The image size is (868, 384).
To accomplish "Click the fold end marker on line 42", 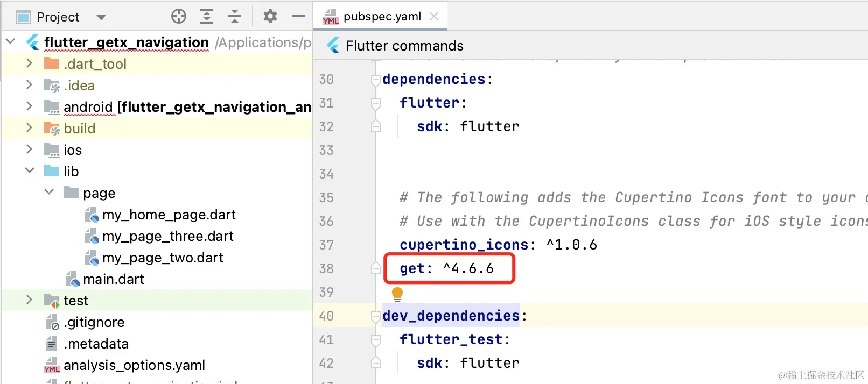I will pyautogui.click(x=376, y=363).
